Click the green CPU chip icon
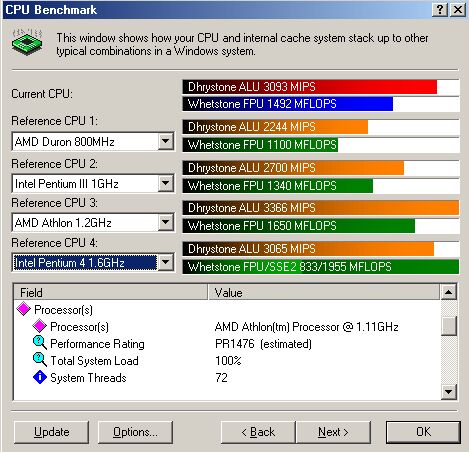469x452 pixels. (27, 42)
